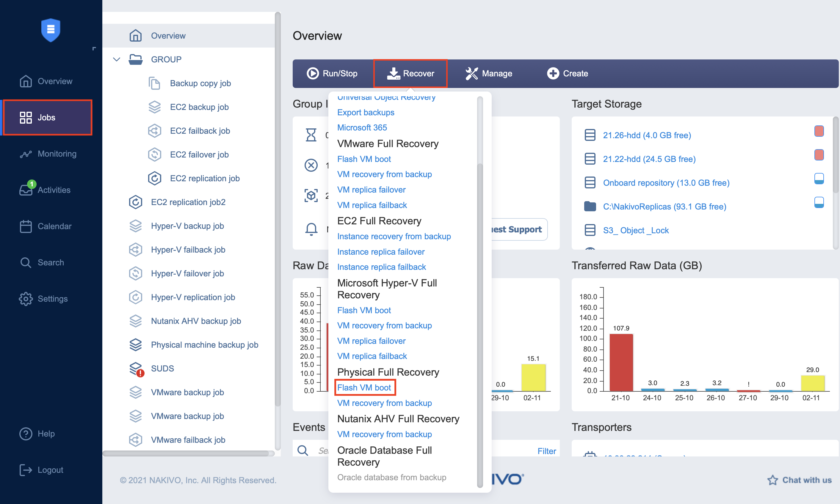The height and width of the screenshot is (504, 840).
Task: Open the Create menu
Action: click(567, 73)
